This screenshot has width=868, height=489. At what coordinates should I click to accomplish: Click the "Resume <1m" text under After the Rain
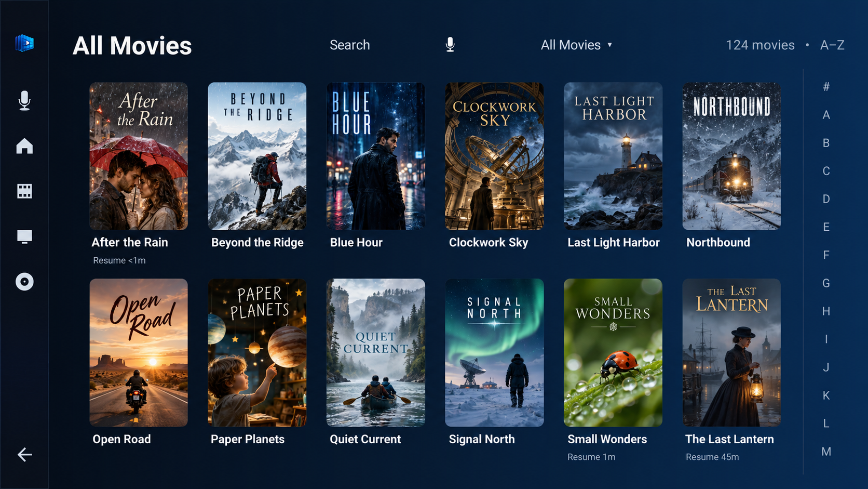pyautogui.click(x=119, y=260)
